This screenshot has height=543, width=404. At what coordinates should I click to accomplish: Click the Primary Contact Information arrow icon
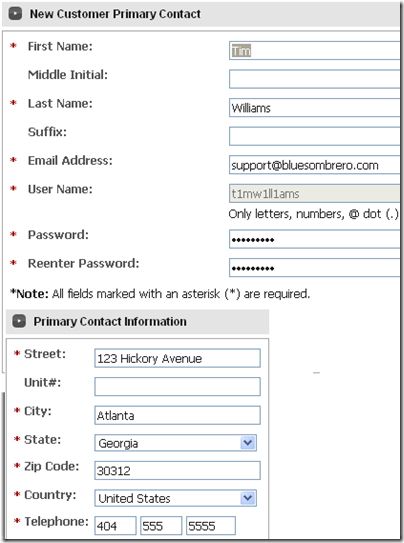point(19,321)
